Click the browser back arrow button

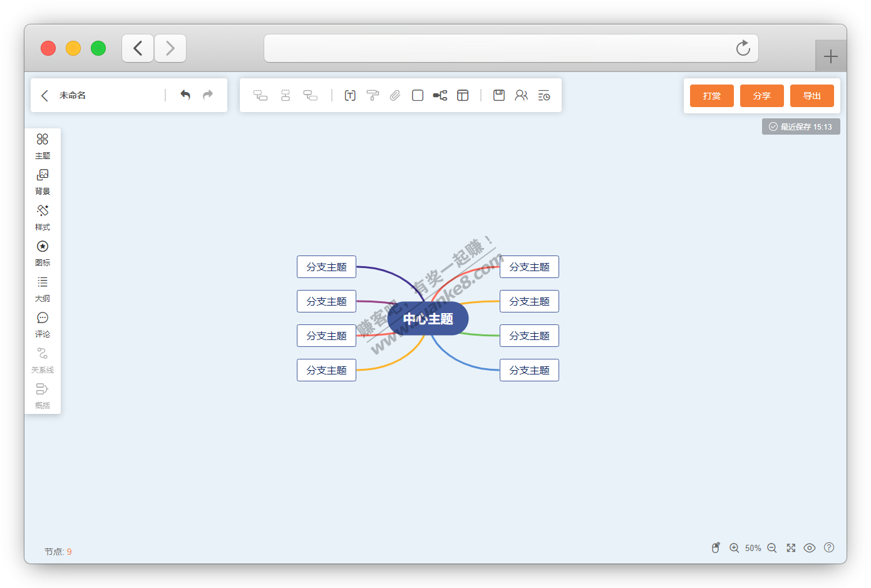click(x=138, y=48)
